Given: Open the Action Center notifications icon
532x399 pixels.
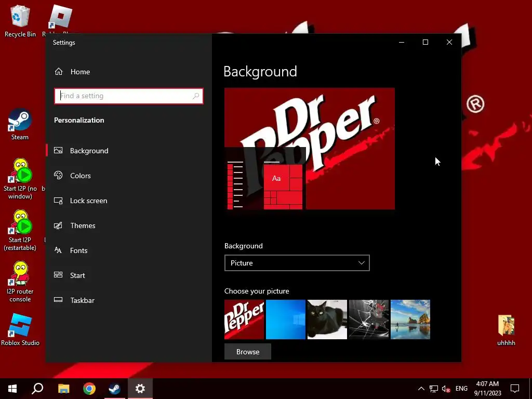Looking at the screenshot, I should coord(515,389).
